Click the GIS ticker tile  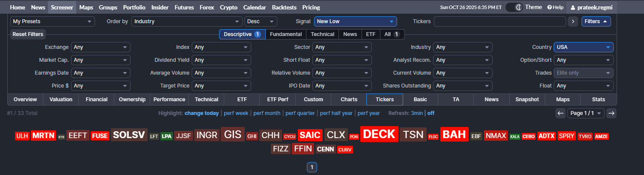tap(233, 135)
